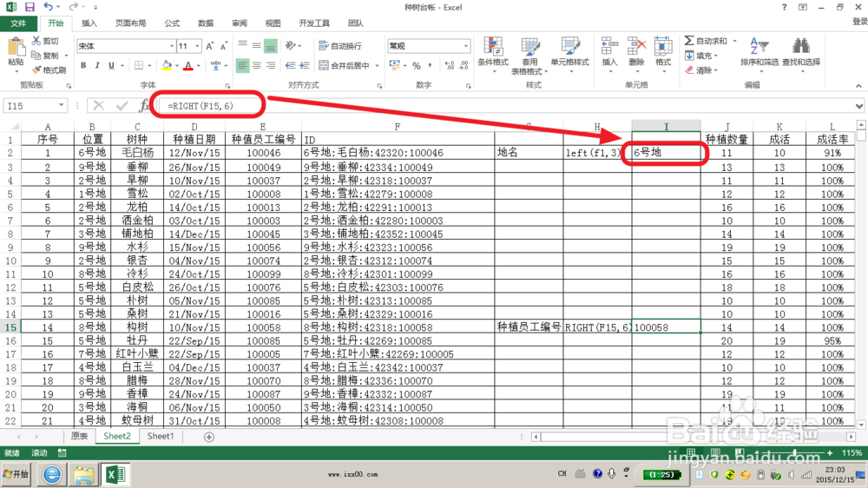Open the fill color dropdown arrow
This screenshot has width=868, height=488.
click(x=176, y=65)
